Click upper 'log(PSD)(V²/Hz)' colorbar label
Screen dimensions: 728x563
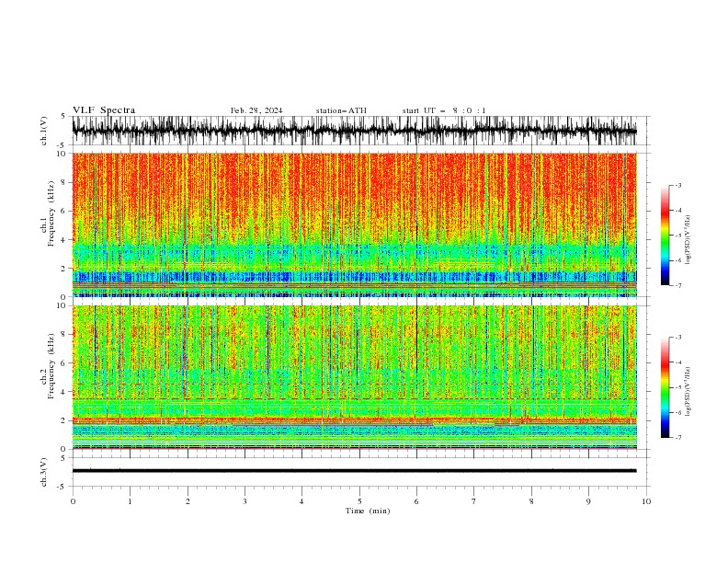(688, 240)
